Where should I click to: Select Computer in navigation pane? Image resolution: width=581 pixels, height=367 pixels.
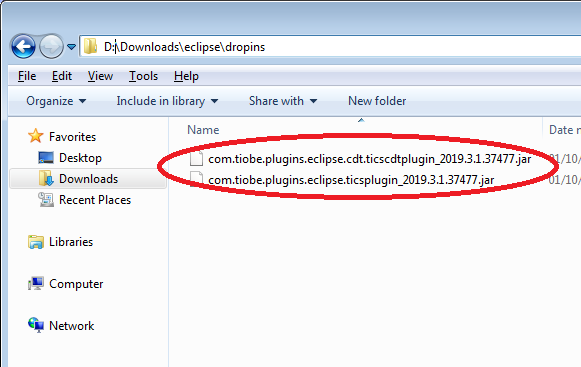(x=76, y=284)
